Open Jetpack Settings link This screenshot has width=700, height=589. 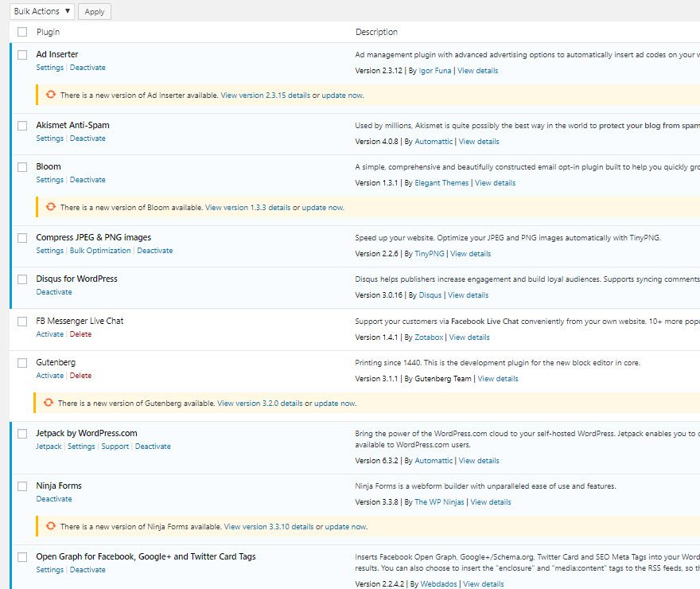[x=81, y=447]
